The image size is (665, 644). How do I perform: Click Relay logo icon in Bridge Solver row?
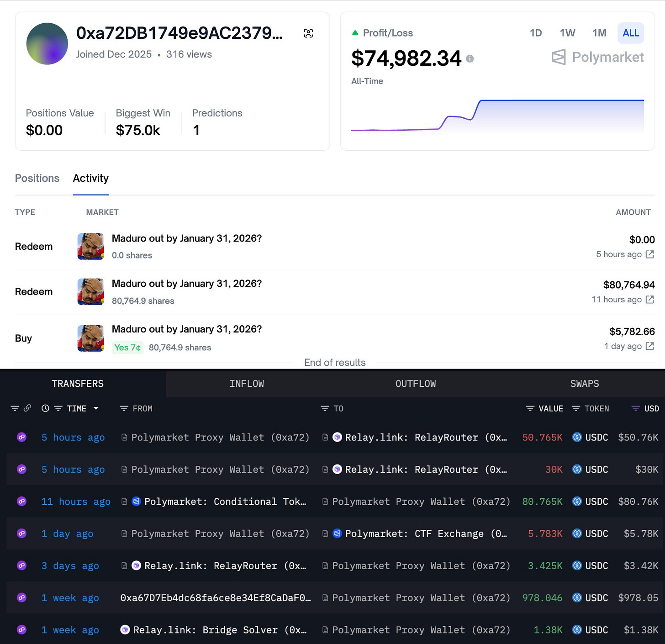click(125, 629)
